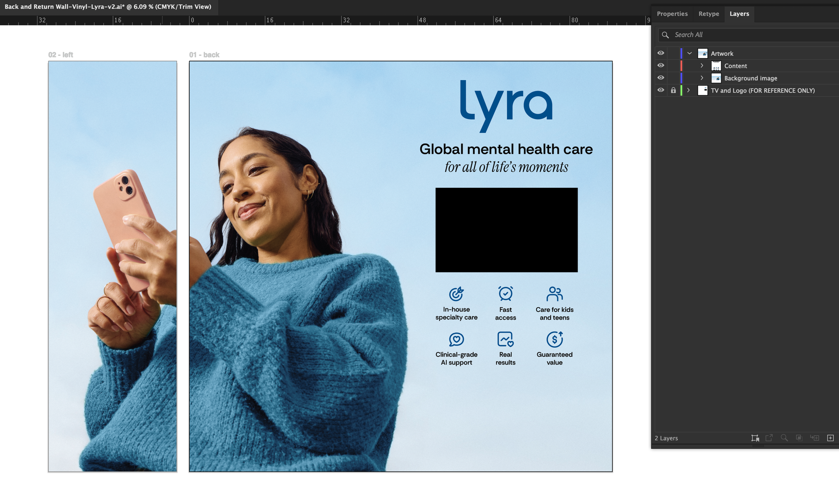
Task: Switch to the Properties tab
Action: 672,14
